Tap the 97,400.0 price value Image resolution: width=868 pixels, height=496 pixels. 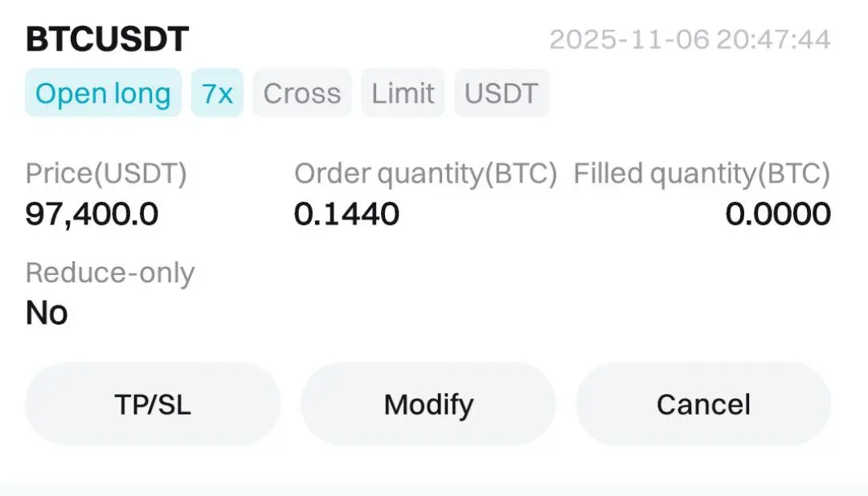[x=92, y=214]
